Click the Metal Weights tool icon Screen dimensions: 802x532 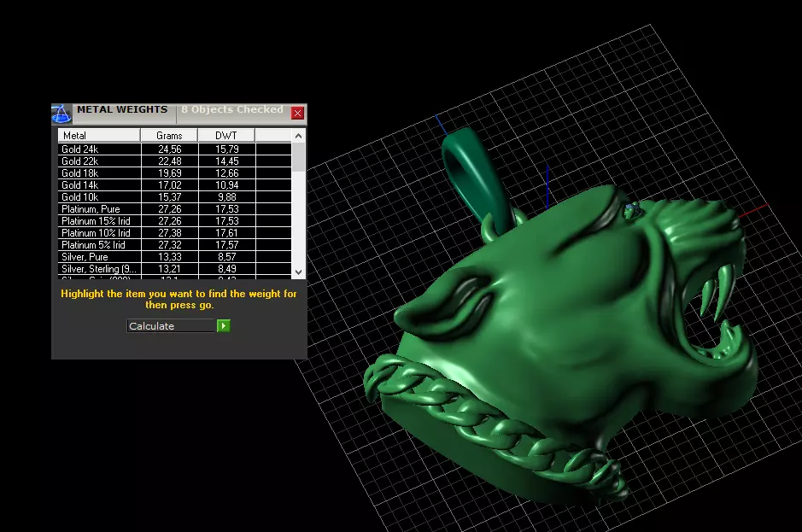pos(61,114)
